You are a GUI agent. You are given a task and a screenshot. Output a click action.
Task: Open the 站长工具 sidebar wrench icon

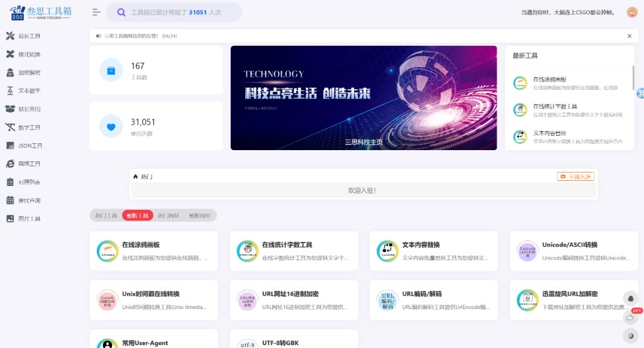click(x=10, y=36)
